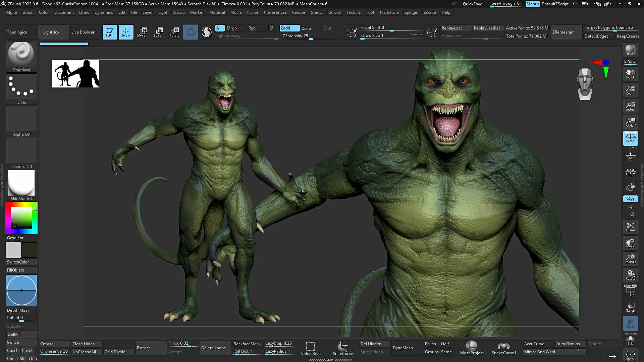This screenshot has height=362, width=644.
Task: Expand the Depth Mask curve panel
Action: tap(21, 290)
